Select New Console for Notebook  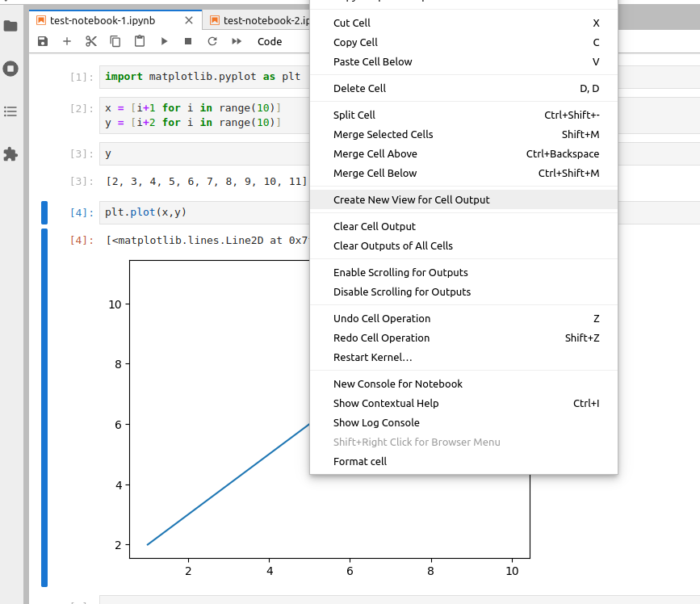click(463, 384)
